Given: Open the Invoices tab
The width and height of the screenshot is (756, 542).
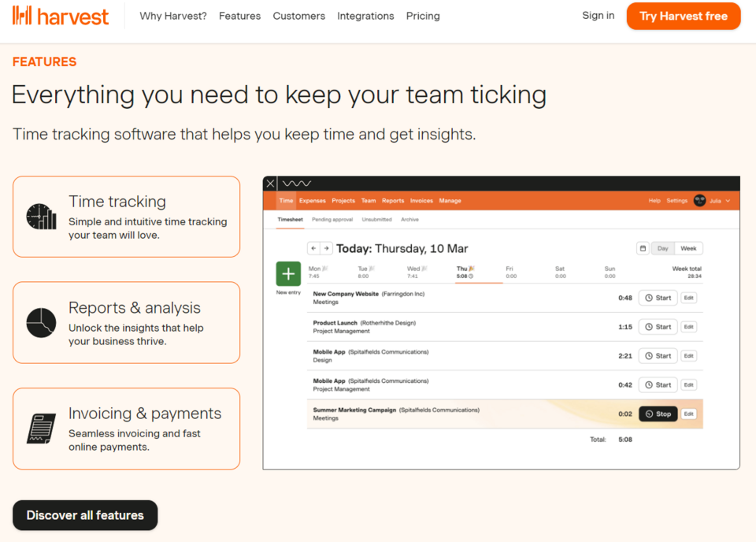Looking at the screenshot, I should click(x=421, y=201).
